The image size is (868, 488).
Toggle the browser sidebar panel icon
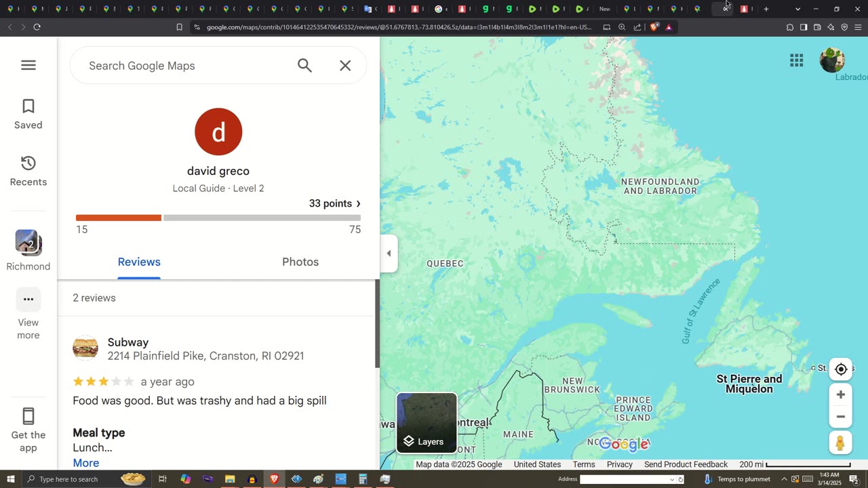(804, 27)
